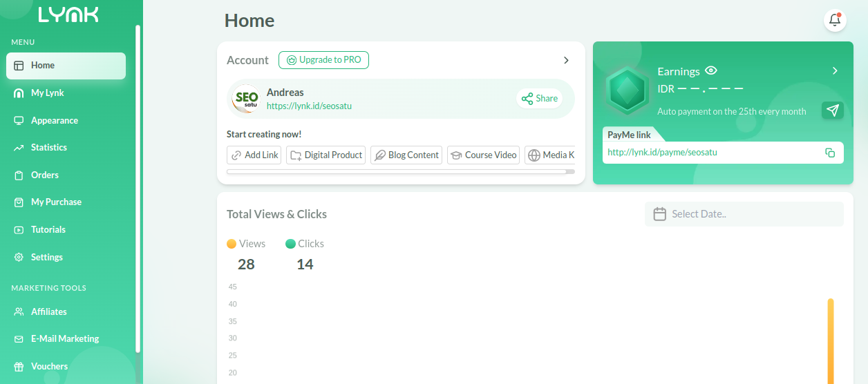This screenshot has width=868, height=384.
Task: Toggle earnings visibility eye icon
Action: pyautogui.click(x=711, y=70)
